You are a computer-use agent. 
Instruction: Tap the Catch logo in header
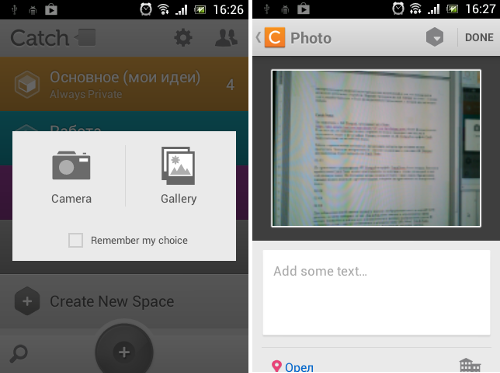click(x=53, y=38)
